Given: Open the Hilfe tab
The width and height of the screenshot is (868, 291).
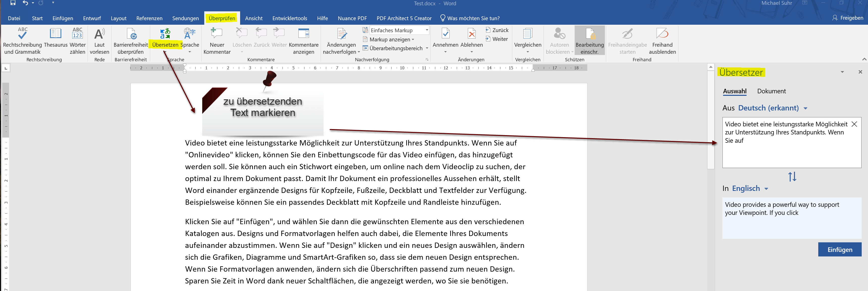Looking at the screenshot, I should 322,18.
